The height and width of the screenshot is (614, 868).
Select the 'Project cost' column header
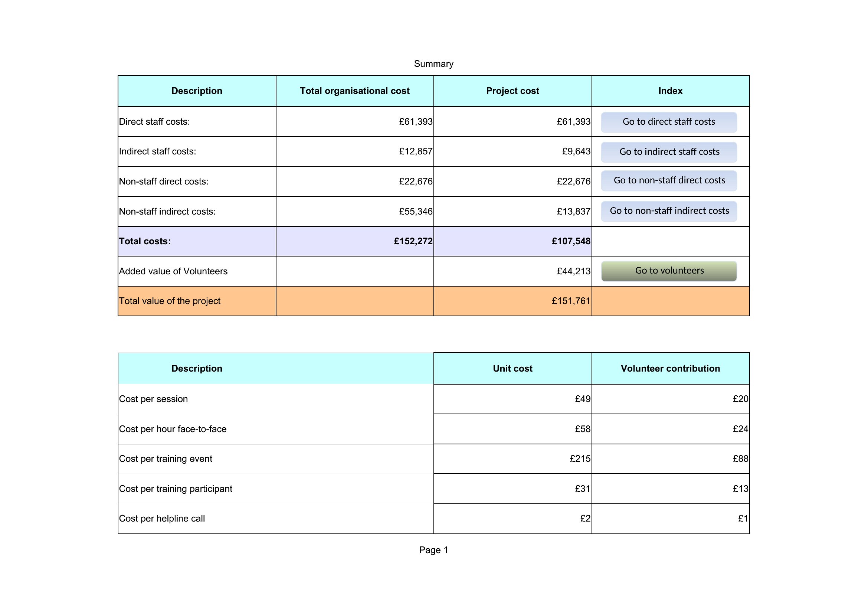point(512,91)
